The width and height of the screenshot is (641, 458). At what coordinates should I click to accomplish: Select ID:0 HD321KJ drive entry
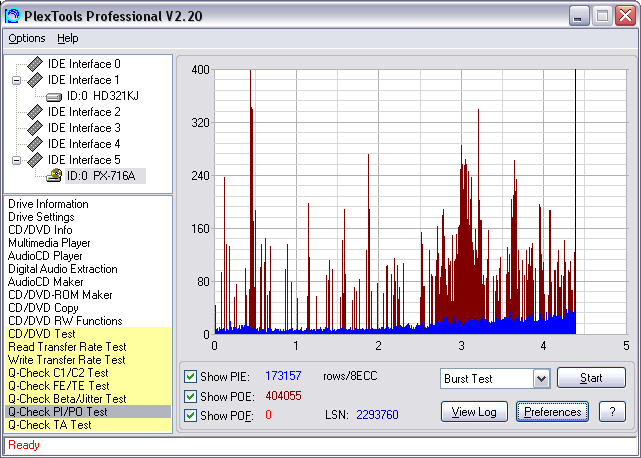tap(103, 96)
